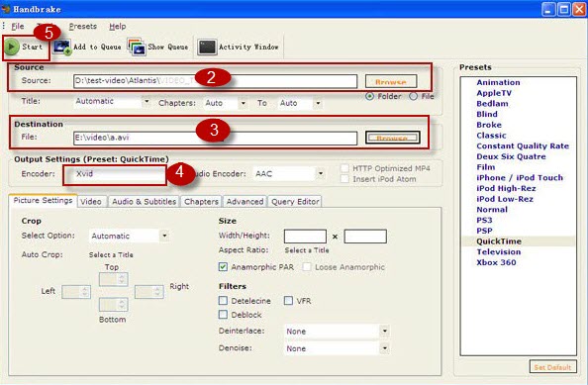The image size is (588, 385).
Task: Enable the Detelecine filter checkbox
Action: (x=223, y=301)
